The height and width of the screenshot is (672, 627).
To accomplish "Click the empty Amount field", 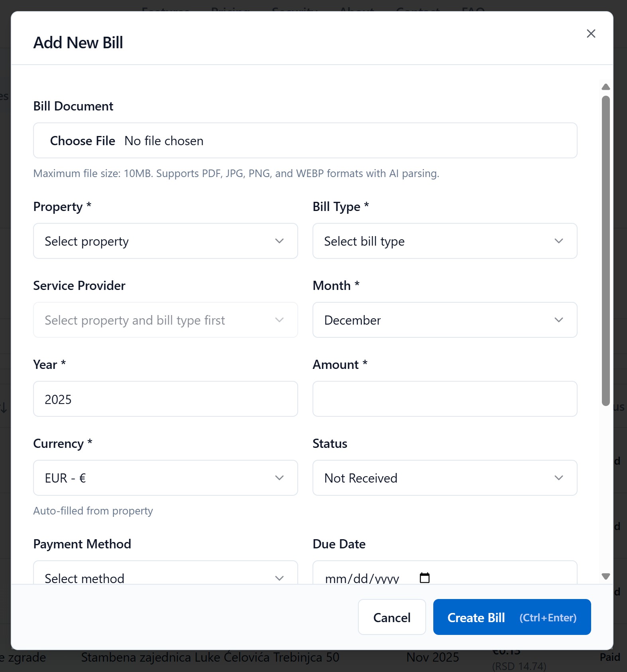I will point(445,399).
